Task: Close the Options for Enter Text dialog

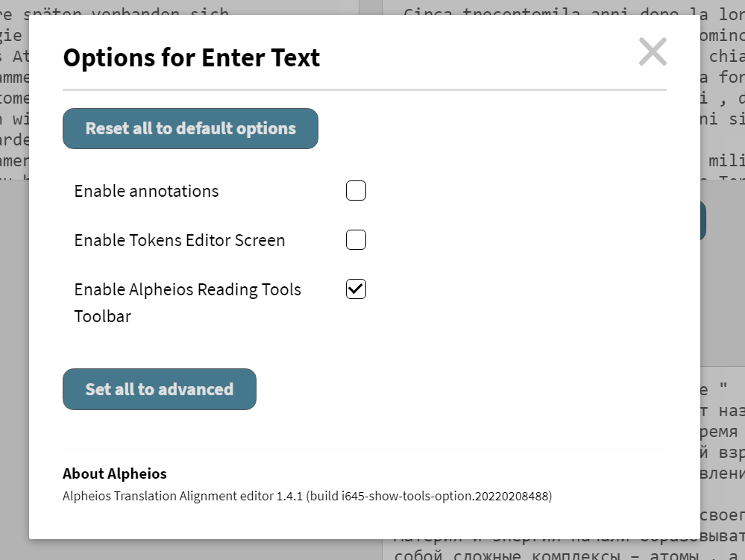Action: coord(653,51)
